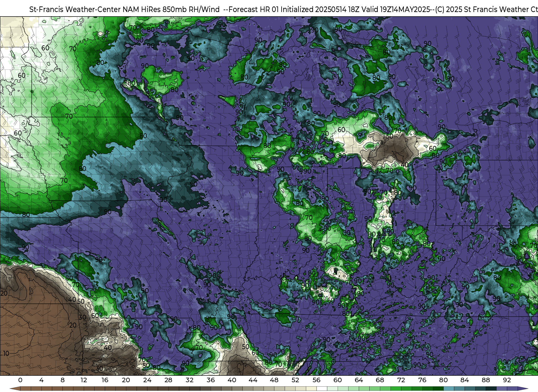538x392 pixels.
Task: Click the "St-Francis Weather-Center" title text
Action: (x=75, y=10)
